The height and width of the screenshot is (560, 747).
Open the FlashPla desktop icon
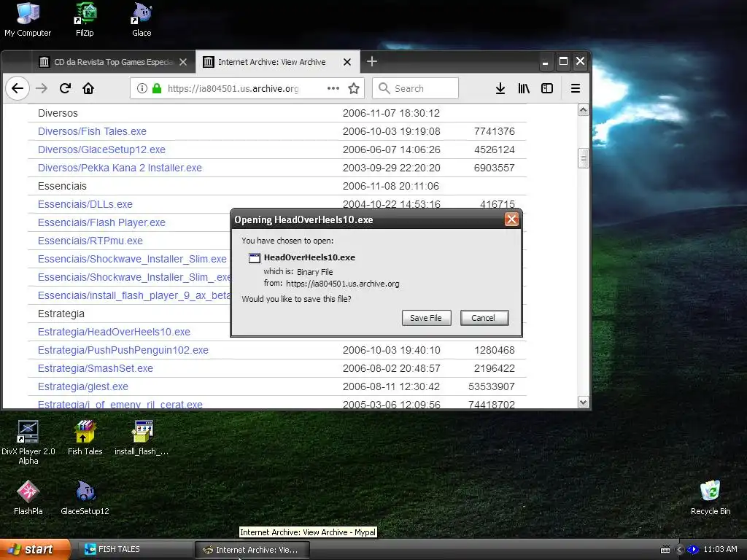tap(28, 497)
